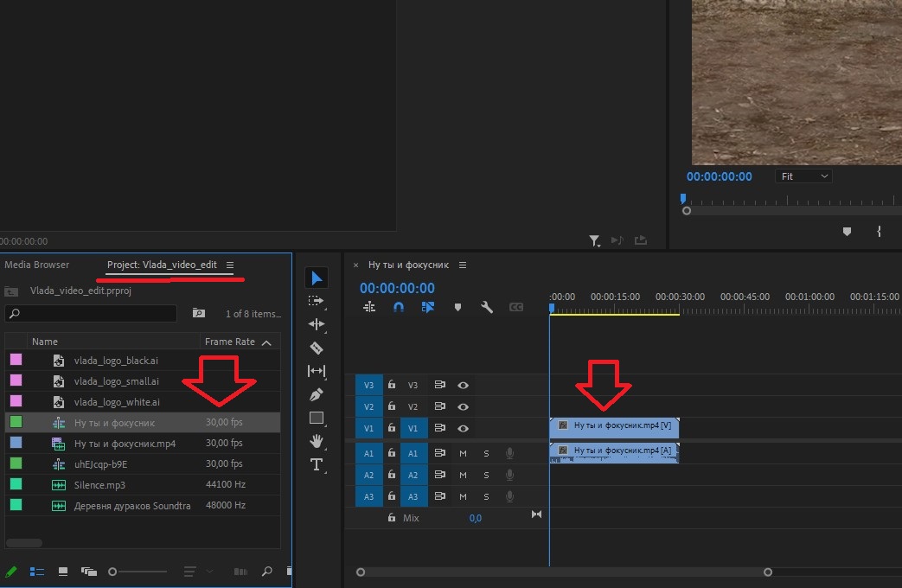902x588 pixels.
Task: Sort by Frame Rate column arrow
Action: [x=266, y=342]
